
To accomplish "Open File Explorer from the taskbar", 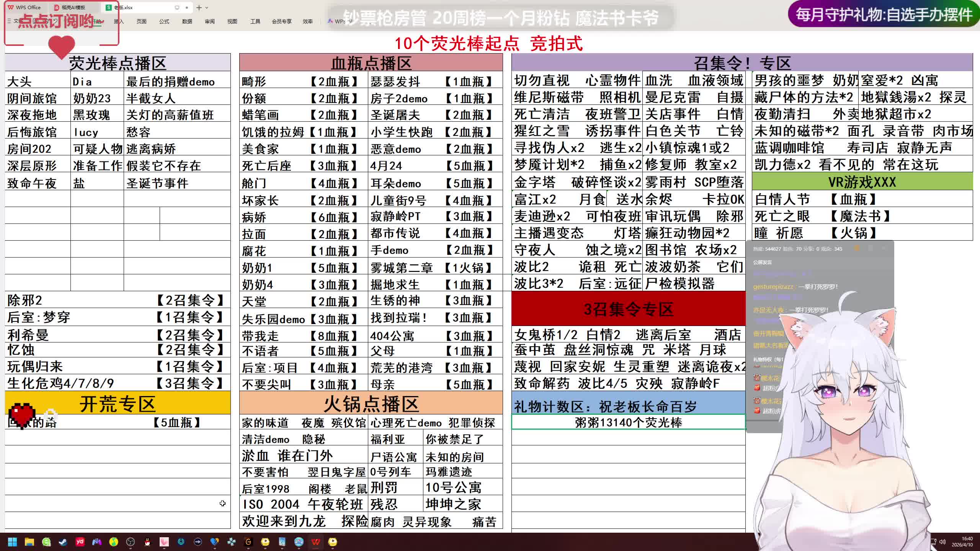I will tap(29, 542).
